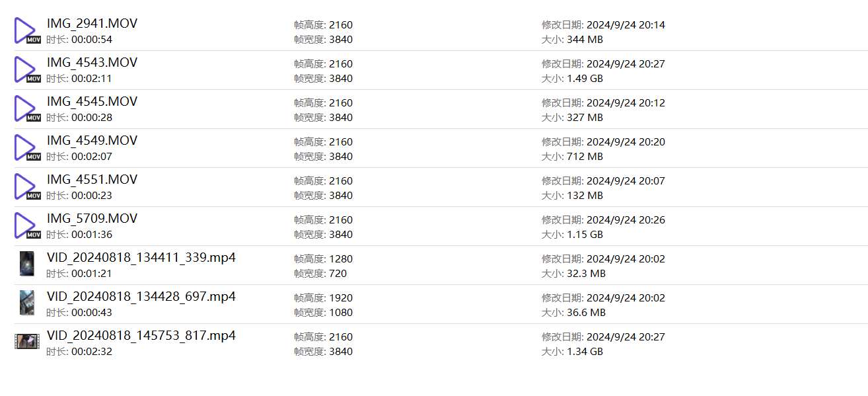Screen dimensions: 868x396
Task: Select thumbnail of VID_20240818_134428_697.mp4
Action: pyautogui.click(x=26, y=303)
